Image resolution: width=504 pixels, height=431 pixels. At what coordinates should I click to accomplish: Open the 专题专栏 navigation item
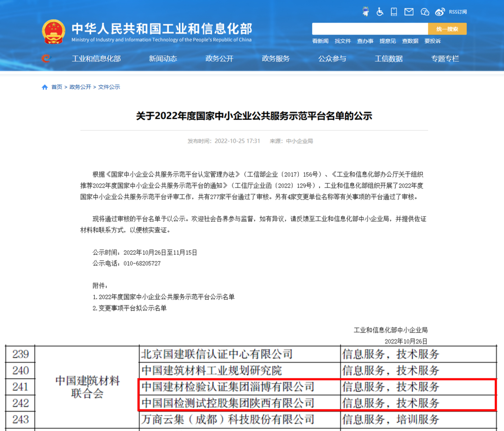point(445,59)
